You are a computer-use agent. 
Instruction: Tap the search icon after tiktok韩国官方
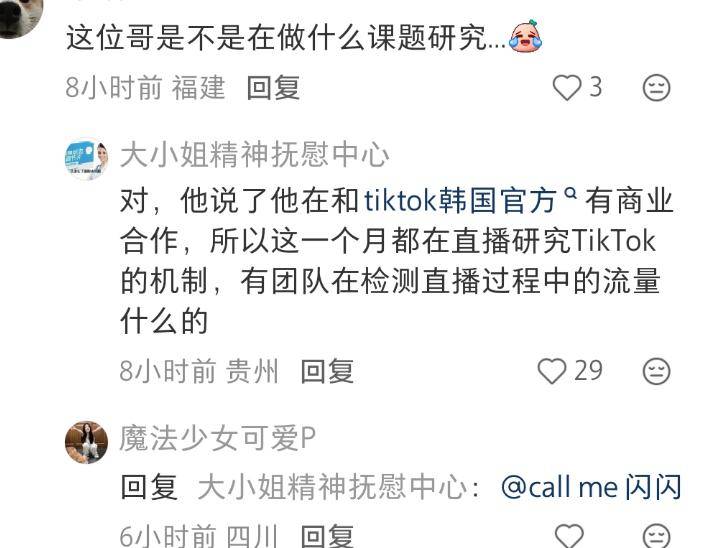[570, 193]
